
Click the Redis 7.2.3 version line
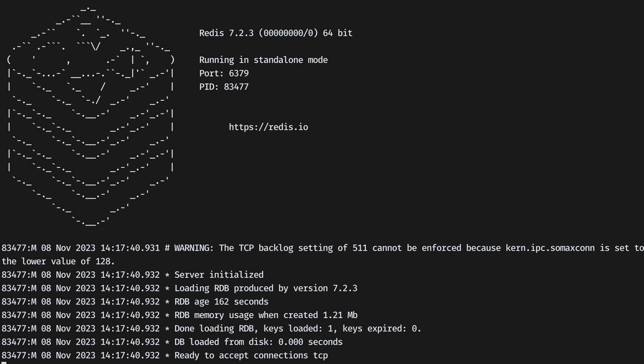pos(276,33)
